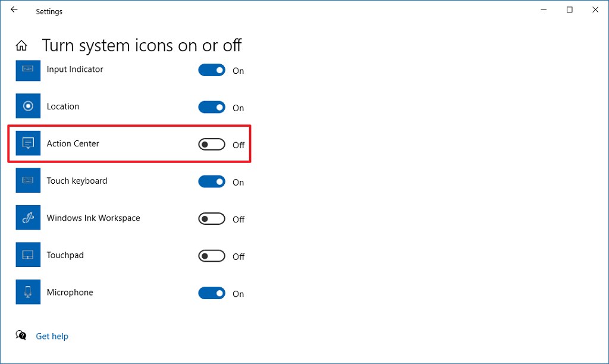Maximize the Settings window
This screenshot has width=609, height=364.
click(x=569, y=10)
